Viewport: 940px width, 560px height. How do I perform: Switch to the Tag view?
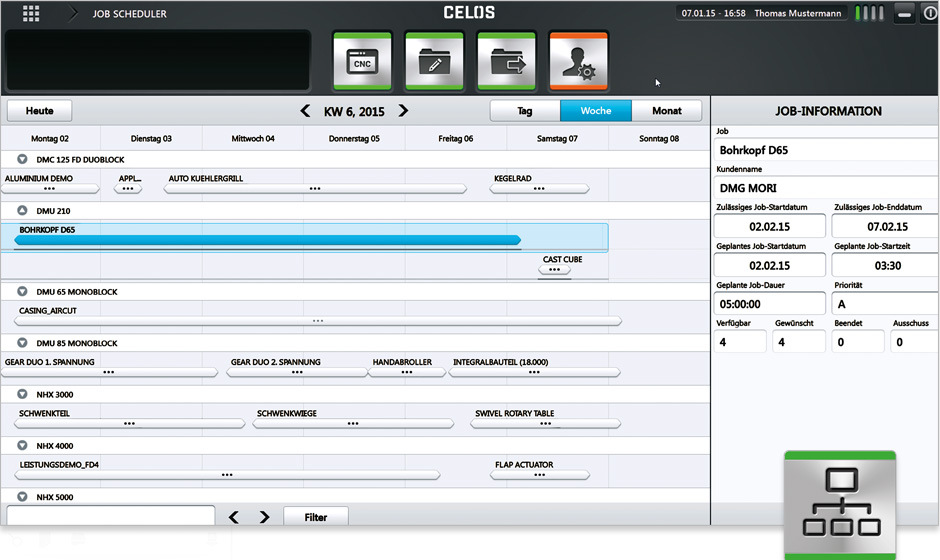coord(525,111)
